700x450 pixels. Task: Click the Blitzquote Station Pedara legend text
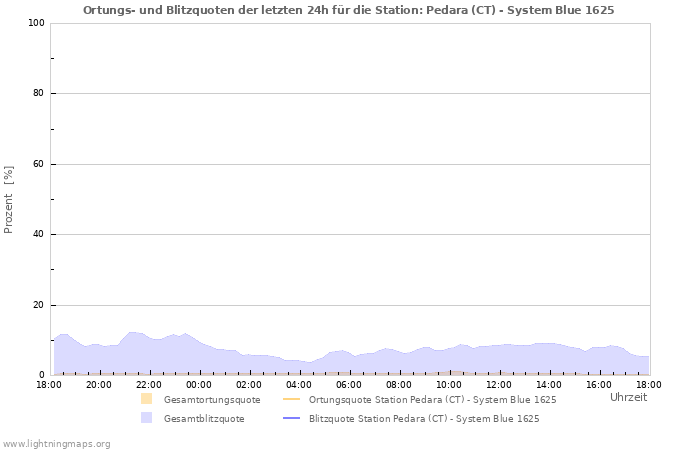tap(424, 419)
